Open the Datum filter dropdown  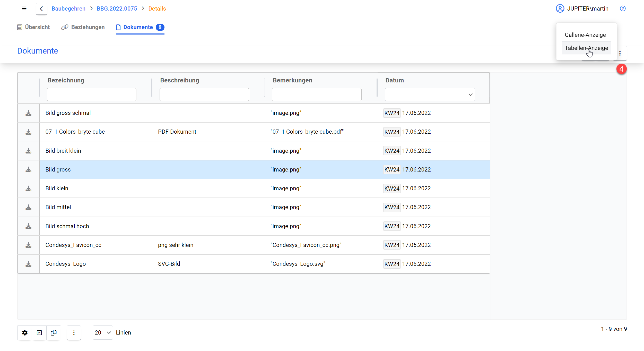coord(430,95)
